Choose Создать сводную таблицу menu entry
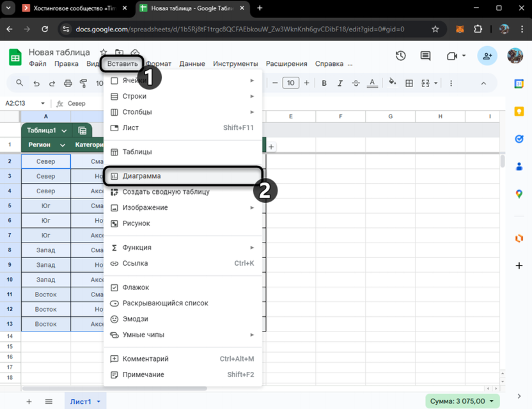 tap(166, 192)
